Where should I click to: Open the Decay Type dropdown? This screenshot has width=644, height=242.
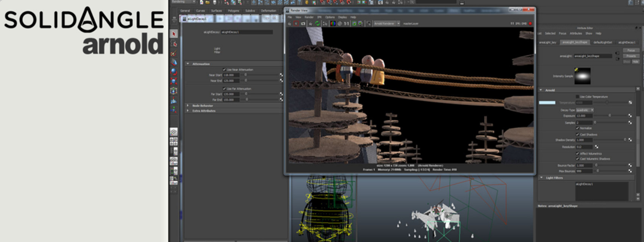tap(585, 110)
